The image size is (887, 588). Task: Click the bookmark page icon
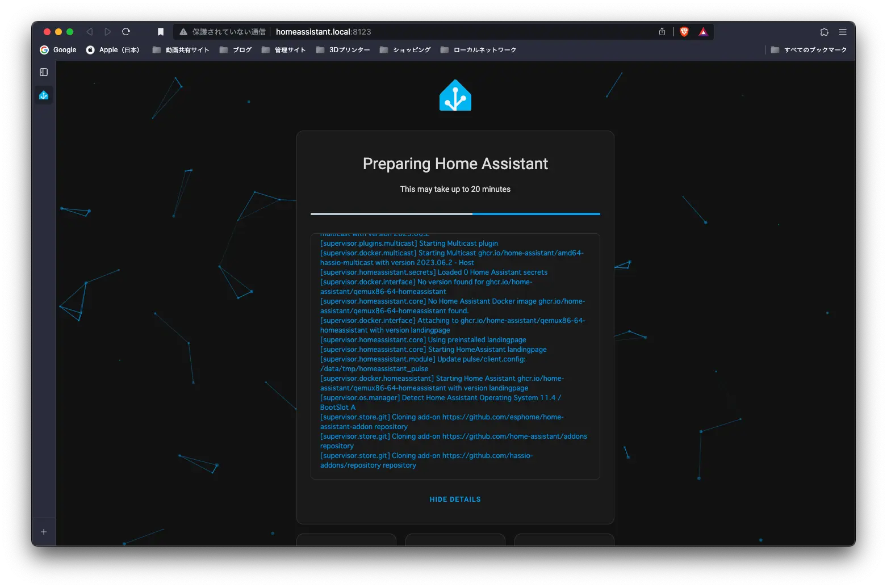coord(161,32)
